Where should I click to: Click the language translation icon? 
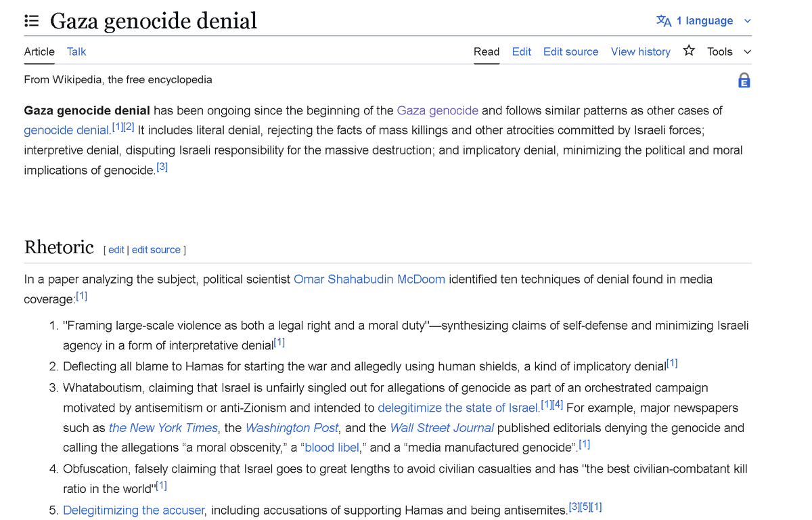(664, 21)
